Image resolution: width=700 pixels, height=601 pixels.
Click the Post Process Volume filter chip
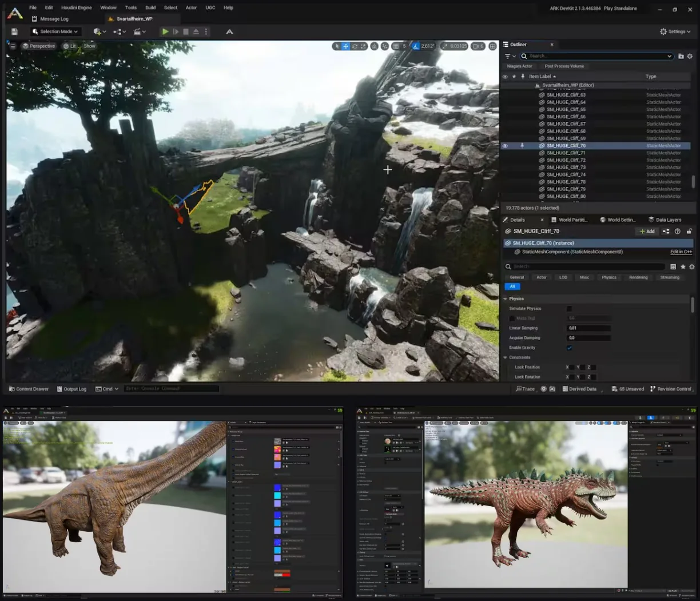564,66
